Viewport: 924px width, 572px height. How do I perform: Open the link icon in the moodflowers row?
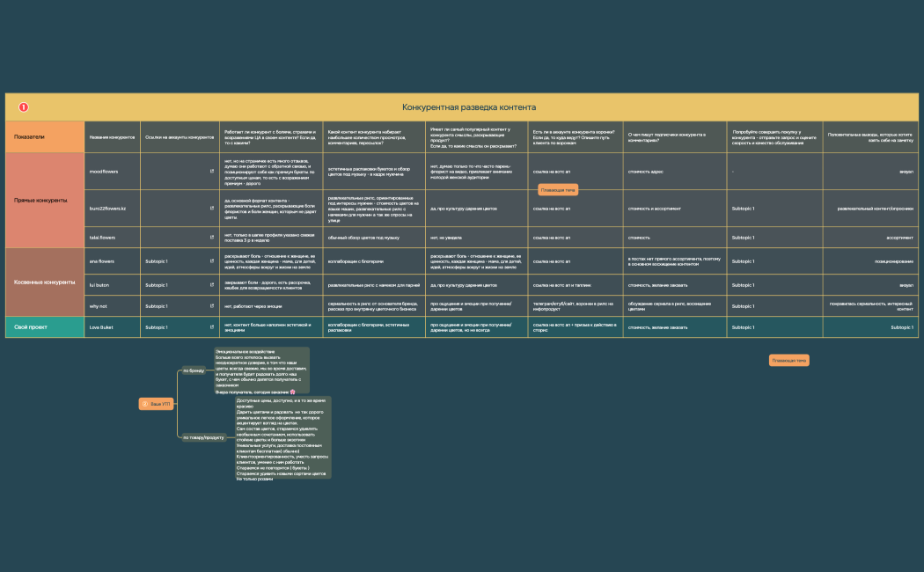pos(212,172)
